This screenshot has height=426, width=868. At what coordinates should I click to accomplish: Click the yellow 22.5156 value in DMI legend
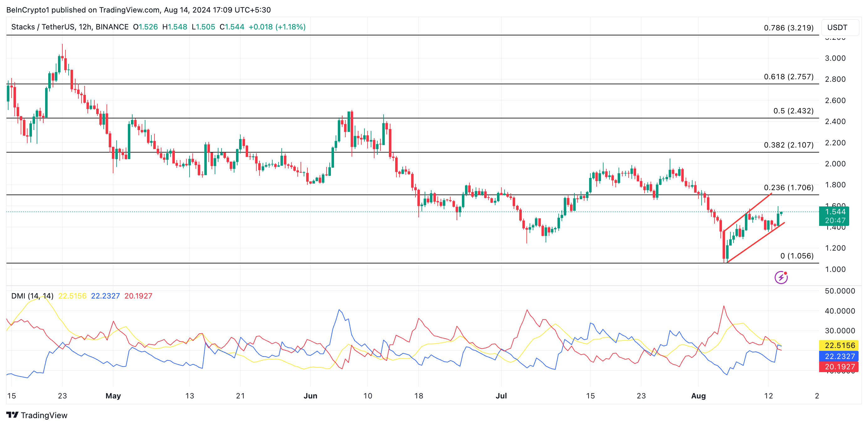[x=72, y=296]
